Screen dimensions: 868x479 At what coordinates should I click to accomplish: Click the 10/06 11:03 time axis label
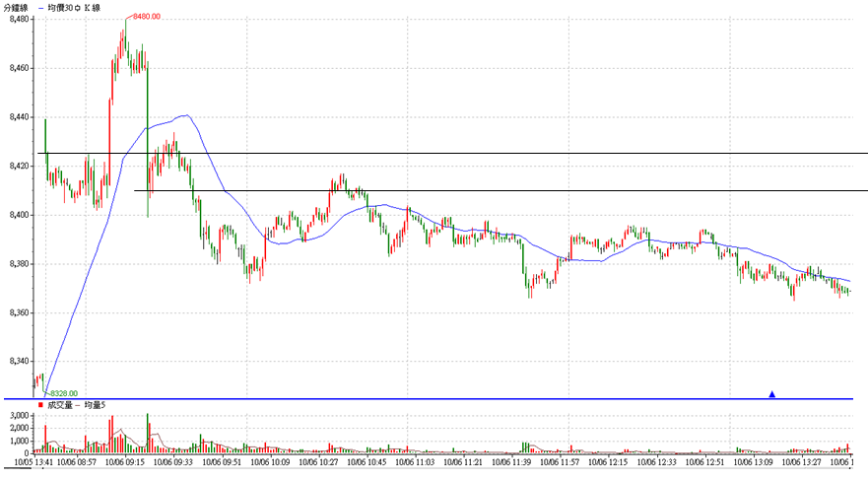(415, 462)
